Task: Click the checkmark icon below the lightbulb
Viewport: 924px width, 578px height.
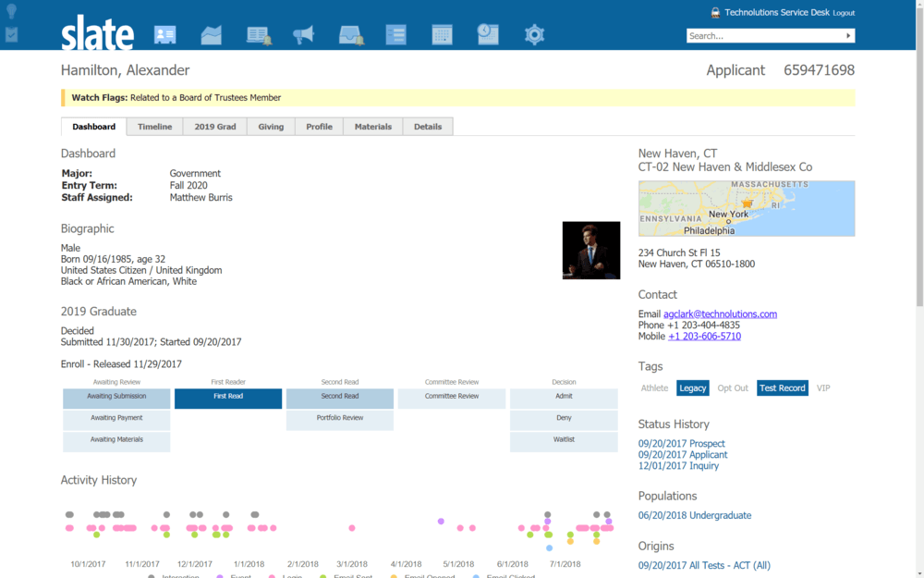Action: (12, 35)
